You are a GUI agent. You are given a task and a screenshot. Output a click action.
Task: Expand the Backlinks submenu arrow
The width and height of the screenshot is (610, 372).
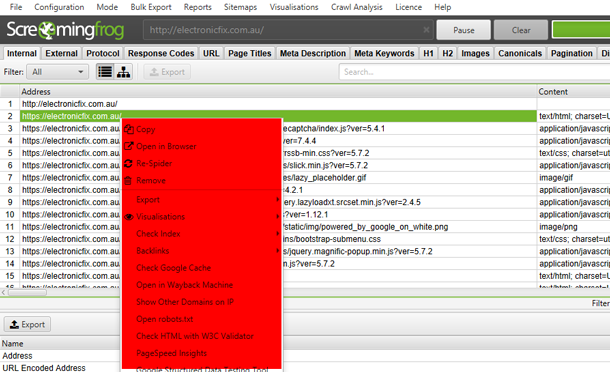pos(277,251)
